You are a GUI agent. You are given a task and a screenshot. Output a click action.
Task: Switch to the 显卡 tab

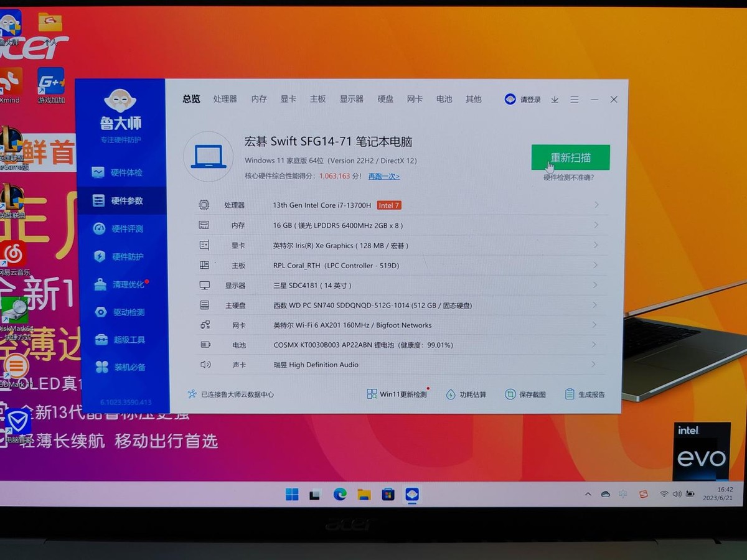coord(288,99)
